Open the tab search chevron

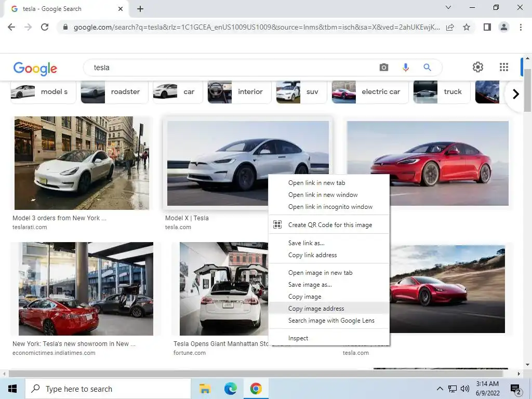(x=448, y=7)
